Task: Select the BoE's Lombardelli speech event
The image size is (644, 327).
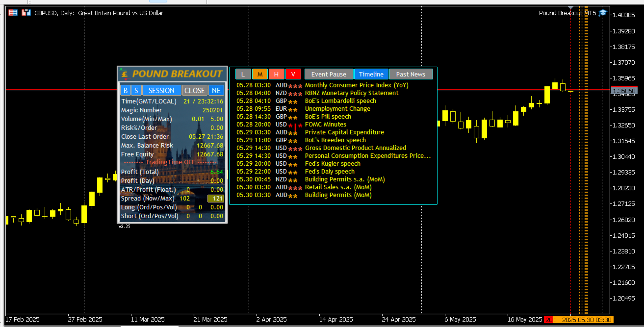Action: click(x=341, y=101)
